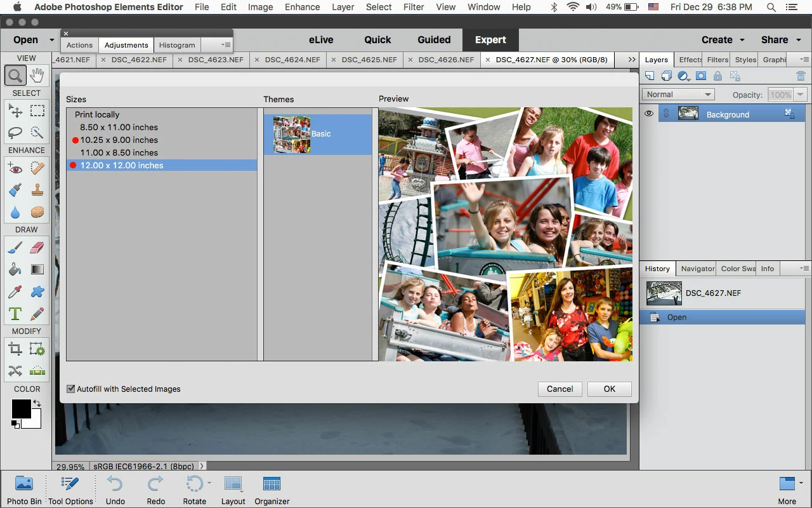This screenshot has height=508, width=812.
Task: Toggle Autofill with Selected Images checkbox
Action: (71, 389)
